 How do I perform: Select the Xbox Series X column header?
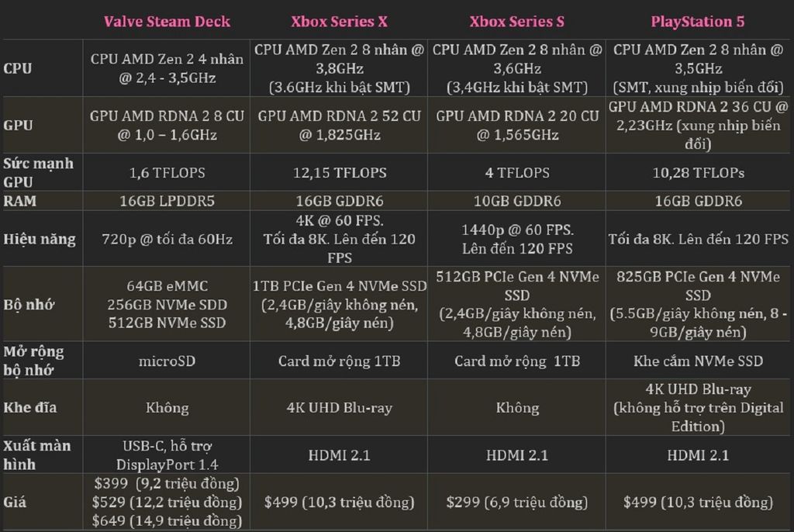[x=340, y=21]
